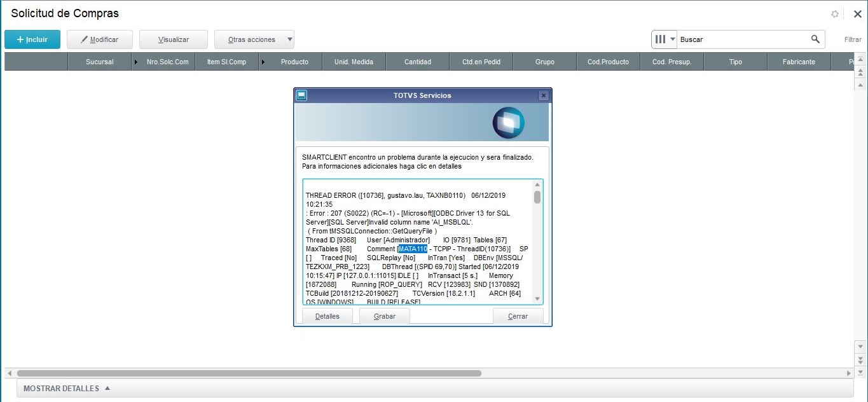Click the Filtrar link
Screen dimensions: 868x402
[853, 39]
